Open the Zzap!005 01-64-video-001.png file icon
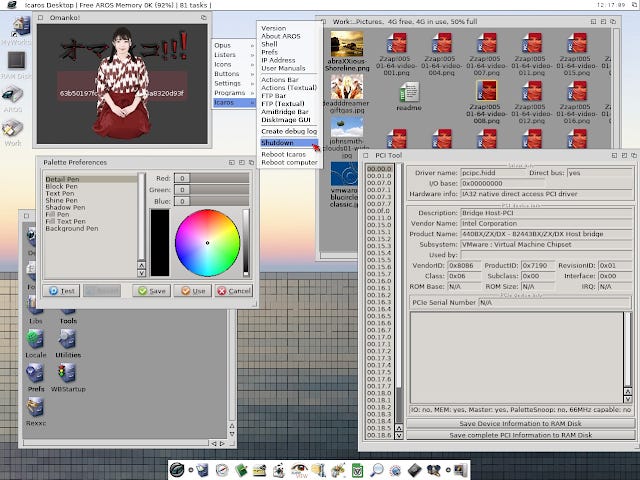Screen dimensions: 640x480 [x=396, y=43]
